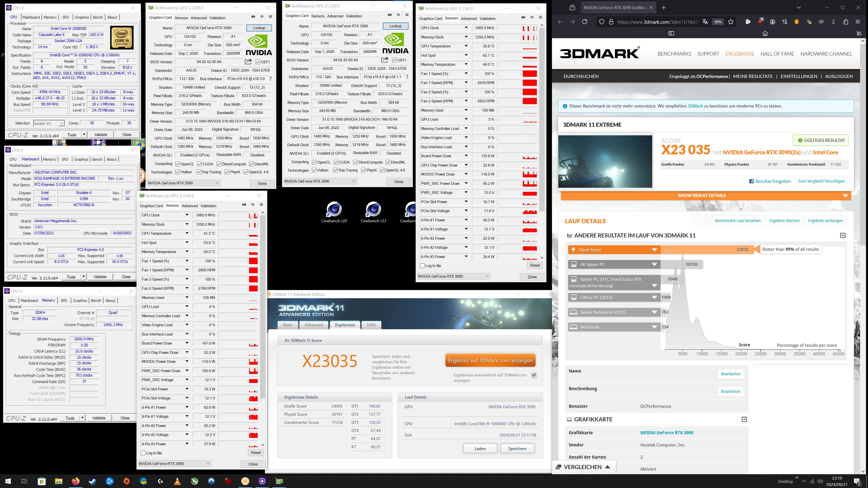
Task: Open Steam from the taskbar
Action: tap(92, 481)
